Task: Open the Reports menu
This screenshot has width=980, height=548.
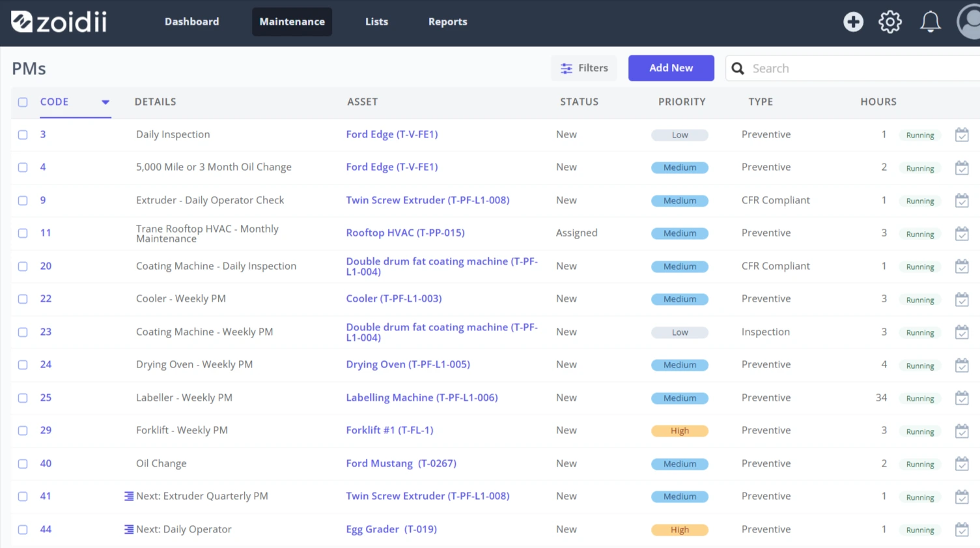Action: pos(448,22)
